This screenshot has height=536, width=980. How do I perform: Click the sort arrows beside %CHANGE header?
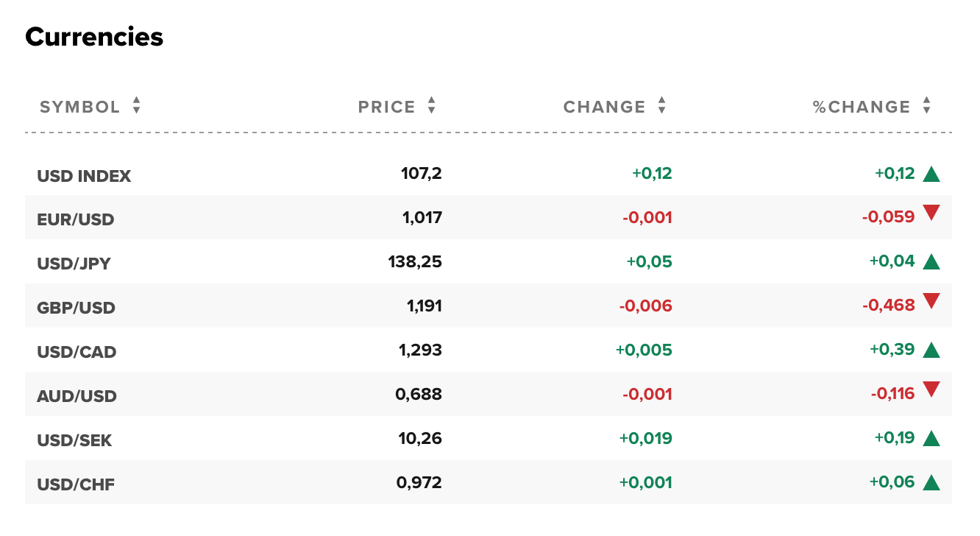(x=926, y=106)
